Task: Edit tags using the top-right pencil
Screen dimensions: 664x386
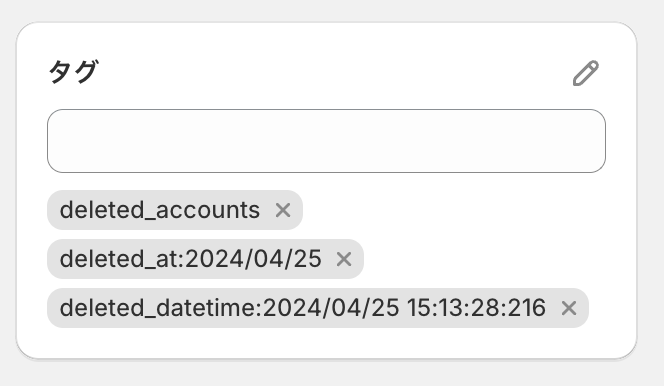Action: click(586, 73)
